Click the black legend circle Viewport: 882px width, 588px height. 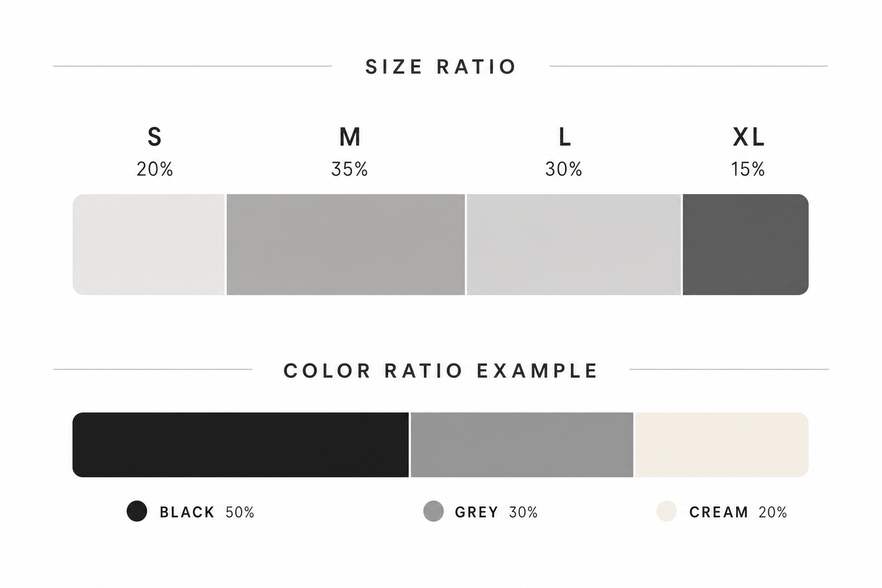137,511
